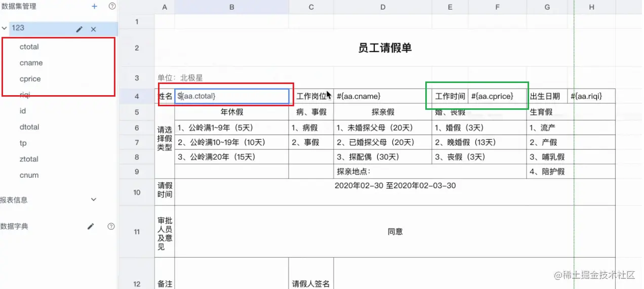
Task: Edit dataset 123 with the pencil icon
Action: (79, 29)
